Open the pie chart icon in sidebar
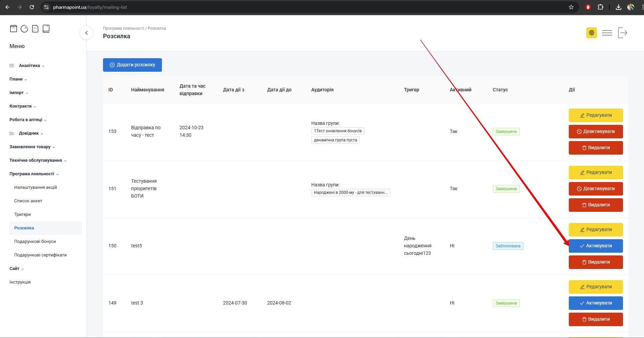 click(x=24, y=29)
